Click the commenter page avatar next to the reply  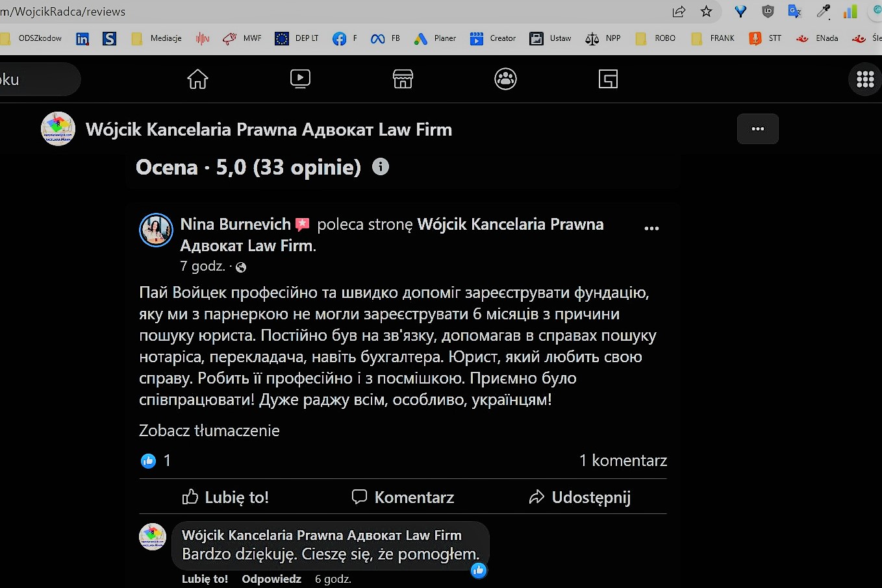(153, 537)
